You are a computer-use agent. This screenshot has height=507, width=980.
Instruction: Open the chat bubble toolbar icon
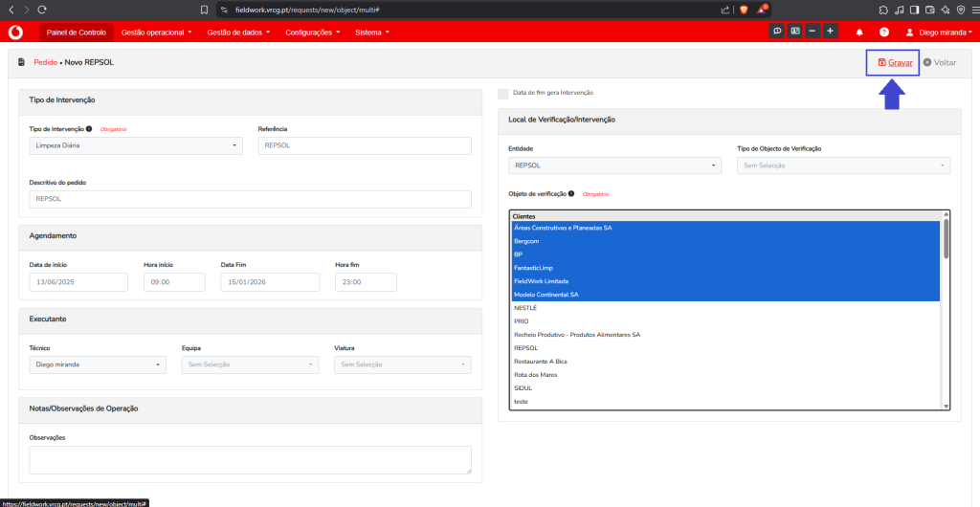tap(777, 32)
